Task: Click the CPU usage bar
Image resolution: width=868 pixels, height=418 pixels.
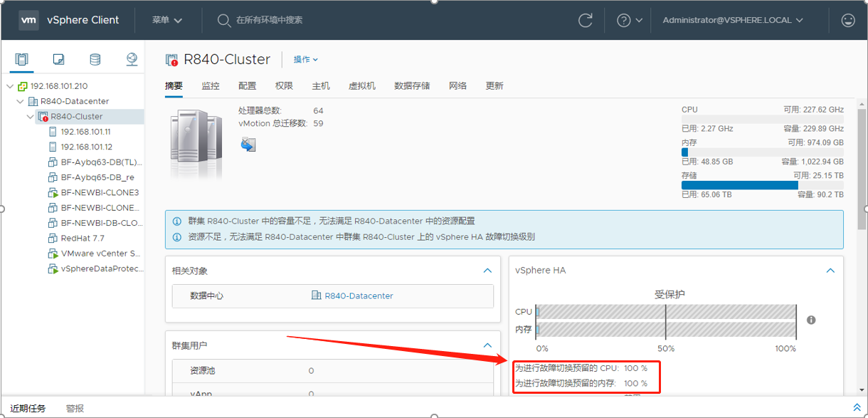Action: click(763, 119)
